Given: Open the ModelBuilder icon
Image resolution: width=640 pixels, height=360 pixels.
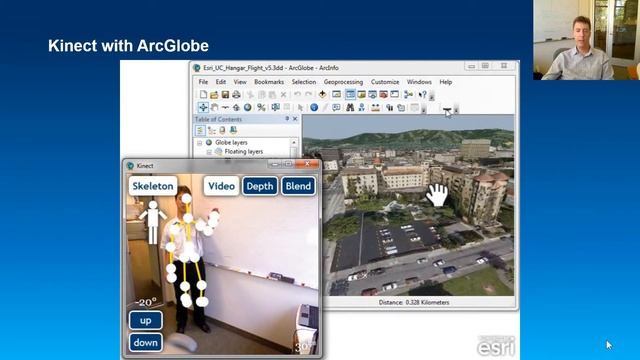Looking at the screenshot, I should coord(408,94).
